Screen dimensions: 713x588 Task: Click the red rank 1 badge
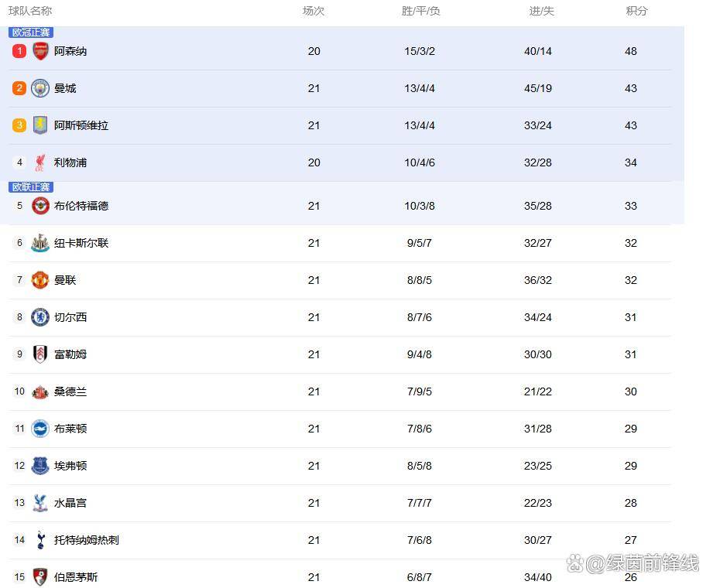click(19, 51)
